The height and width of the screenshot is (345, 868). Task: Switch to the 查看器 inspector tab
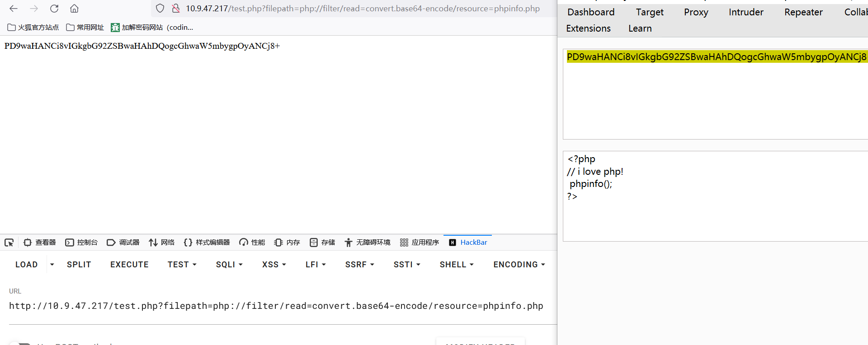(x=40, y=242)
